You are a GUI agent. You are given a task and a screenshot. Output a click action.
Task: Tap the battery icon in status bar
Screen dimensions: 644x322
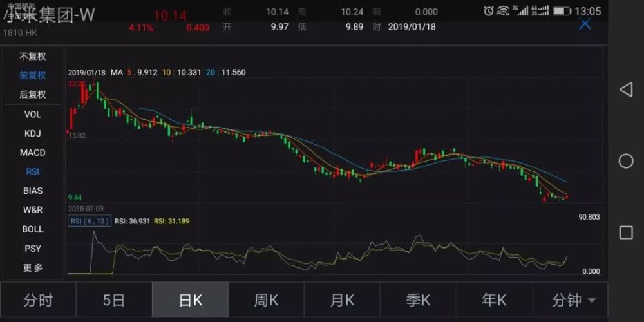(562, 11)
